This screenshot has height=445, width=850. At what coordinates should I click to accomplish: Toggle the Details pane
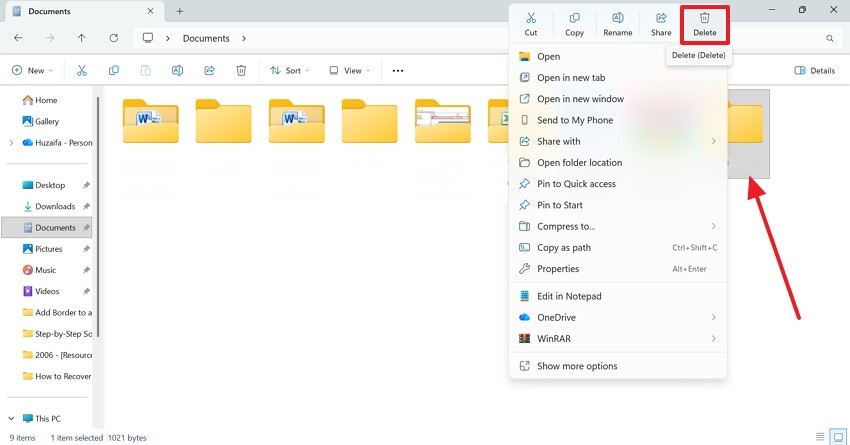pos(814,70)
